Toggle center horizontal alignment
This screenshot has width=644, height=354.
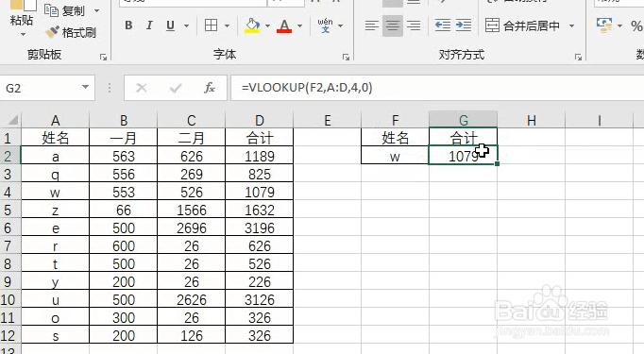pyautogui.click(x=392, y=25)
